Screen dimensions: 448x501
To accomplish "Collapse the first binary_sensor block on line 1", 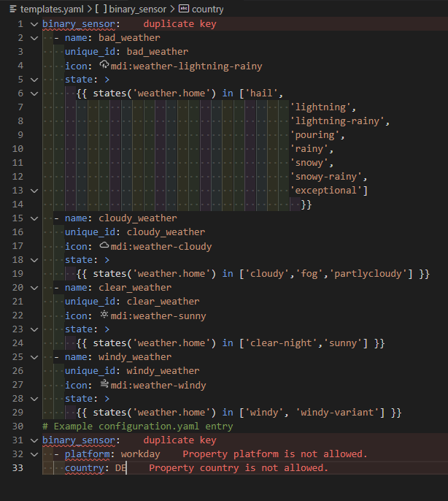I will click(x=34, y=24).
